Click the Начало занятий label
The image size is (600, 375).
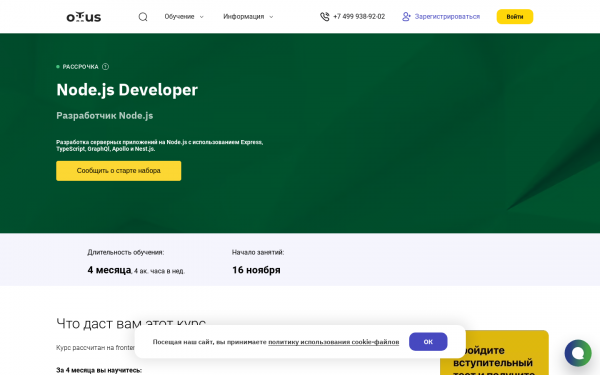coord(258,252)
